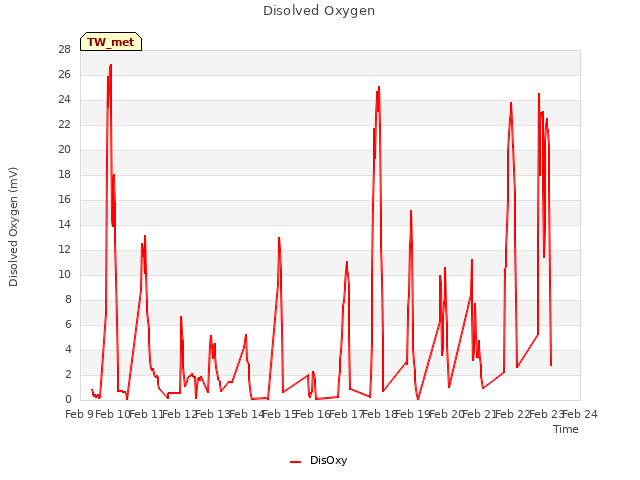
Task: Click the Feb 23 x-axis tick label
Action: [x=547, y=414]
